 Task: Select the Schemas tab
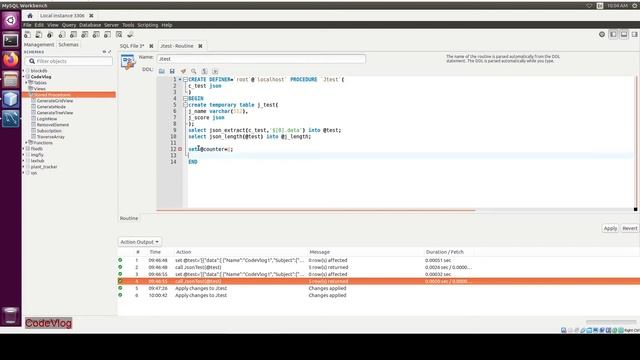pyautogui.click(x=68, y=44)
